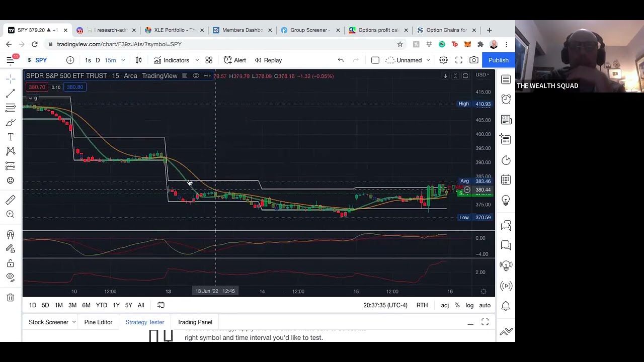Viewport: 644px width, 362px height.
Task: Open the XLE Portfolio browser tab
Action: (174, 30)
